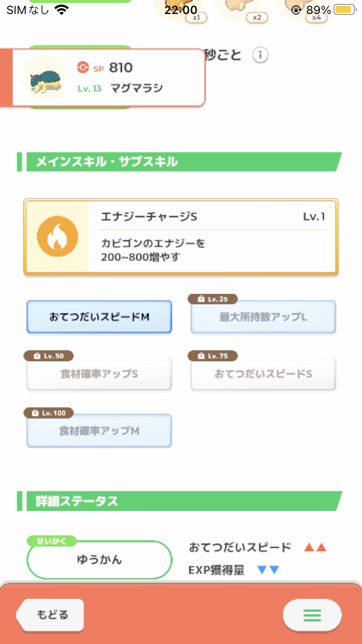
Task: Tap the orange flame skill icon
Action: [57, 236]
